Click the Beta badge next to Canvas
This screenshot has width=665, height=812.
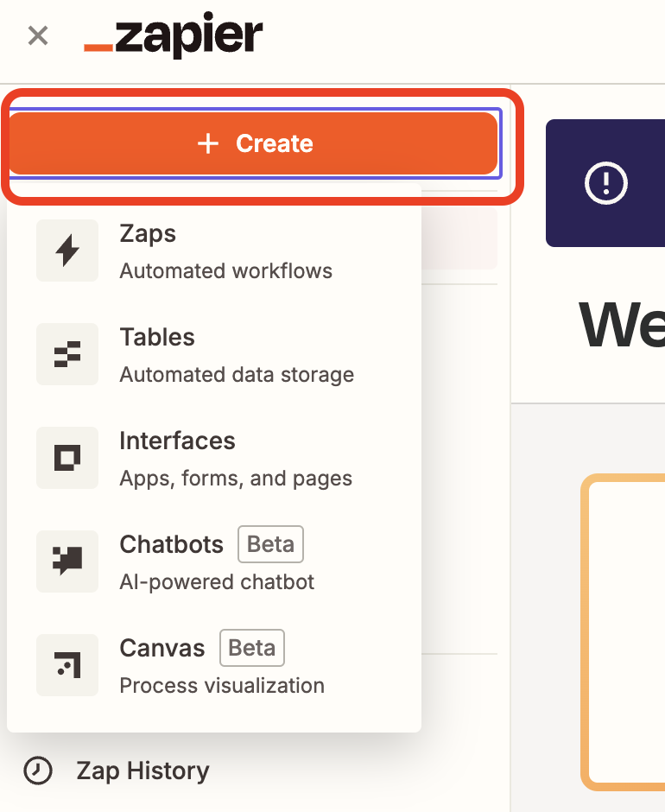[x=251, y=649]
